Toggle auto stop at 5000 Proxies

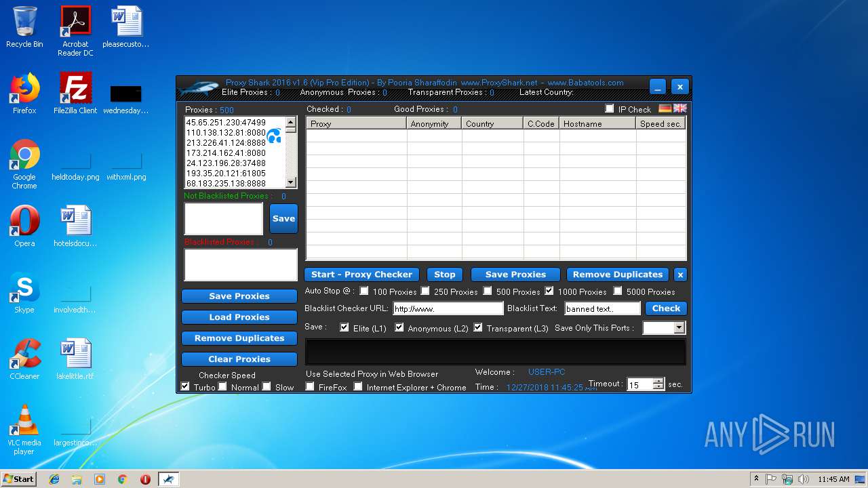[618, 291]
